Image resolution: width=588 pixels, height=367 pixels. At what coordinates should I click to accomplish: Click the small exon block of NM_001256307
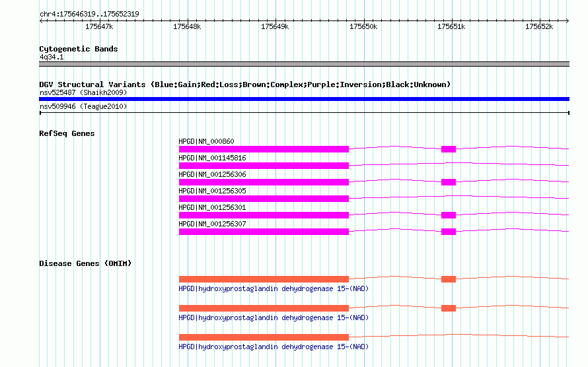pos(449,232)
